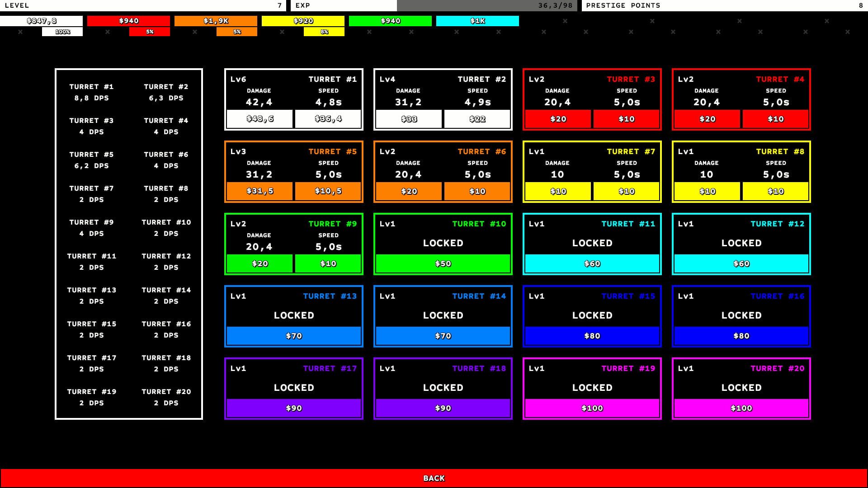Unlock Turret #10 for $50
868x488 pixels.
tap(443, 263)
